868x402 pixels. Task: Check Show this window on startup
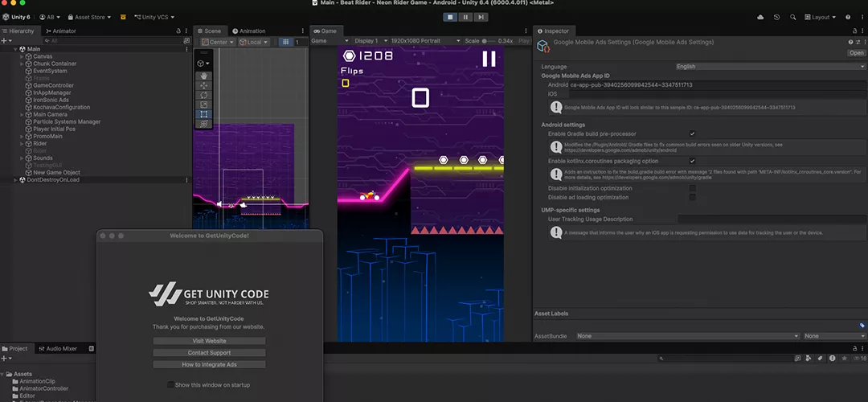click(170, 385)
